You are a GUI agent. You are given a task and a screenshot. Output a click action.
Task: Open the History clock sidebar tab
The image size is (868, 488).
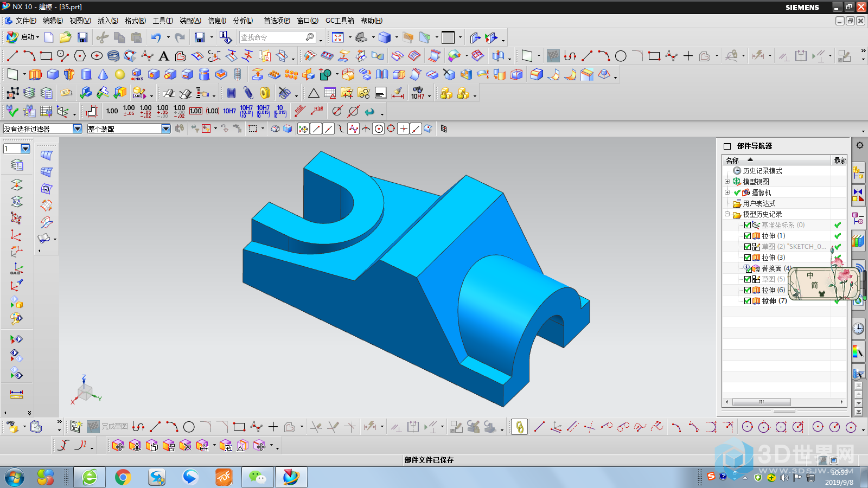tap(858, 329)
